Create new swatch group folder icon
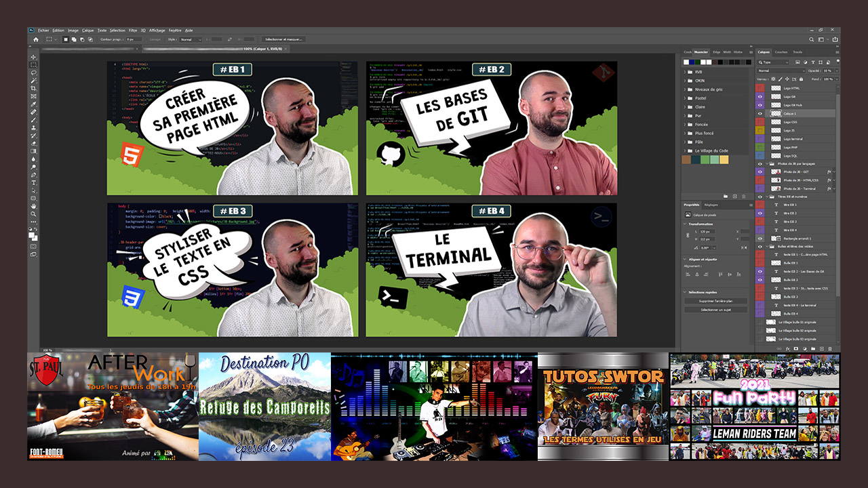The image size is (868, 488). (726, 197)
